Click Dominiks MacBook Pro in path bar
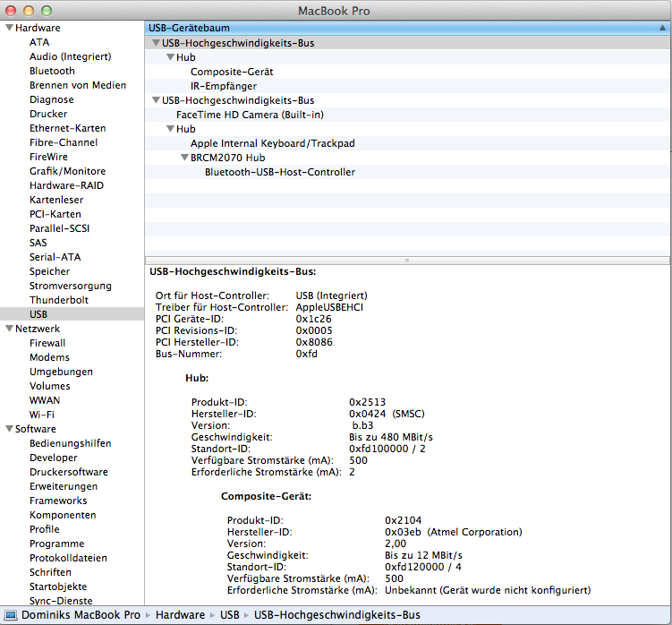Viewport: 672px width, 625px height. click(x=81, y=615)
